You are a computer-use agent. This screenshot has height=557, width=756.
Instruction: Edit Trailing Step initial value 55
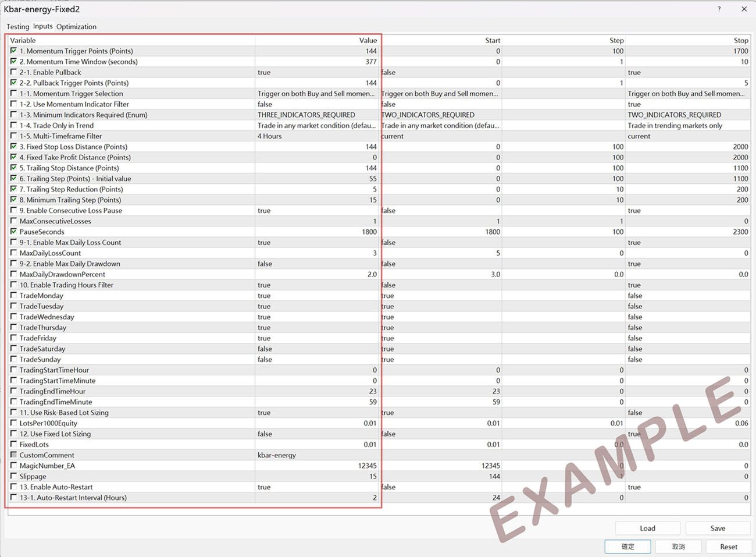pyautogui.click(x=317, y=179)
